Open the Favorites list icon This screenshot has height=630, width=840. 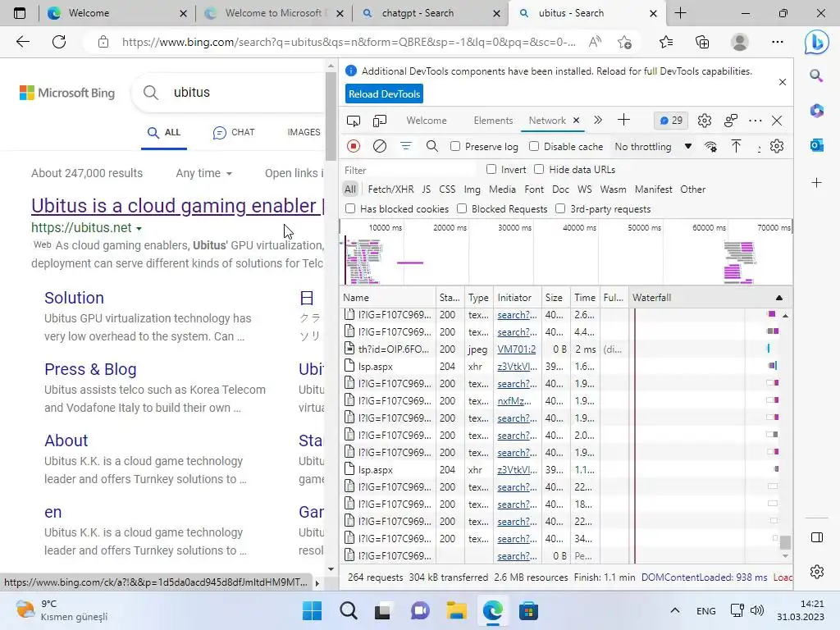click(666, 42)
